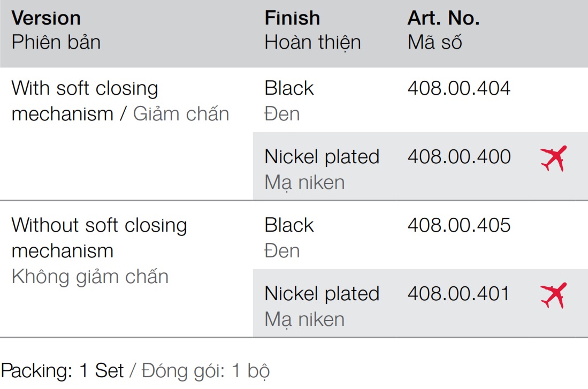Click the Black finish for 408.00.405
This screenshot has width=588, height=389.
coord(289,225)
